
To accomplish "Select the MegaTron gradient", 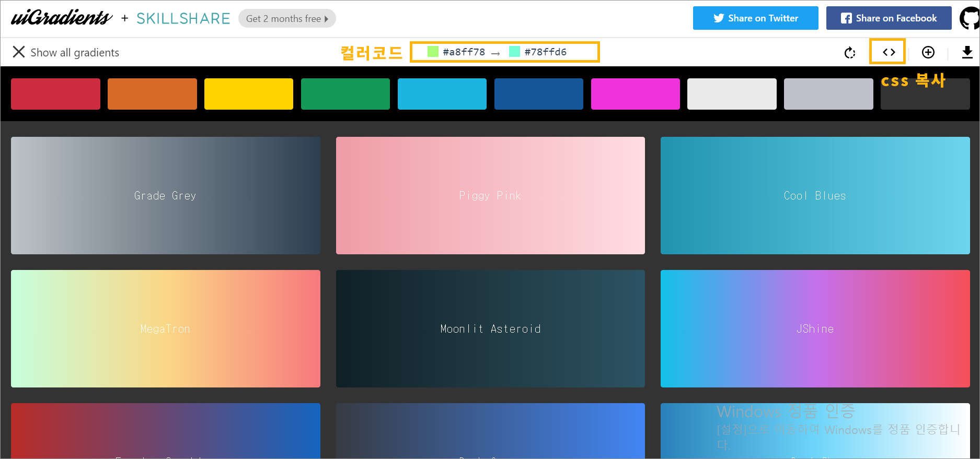I will click(166, 328).
